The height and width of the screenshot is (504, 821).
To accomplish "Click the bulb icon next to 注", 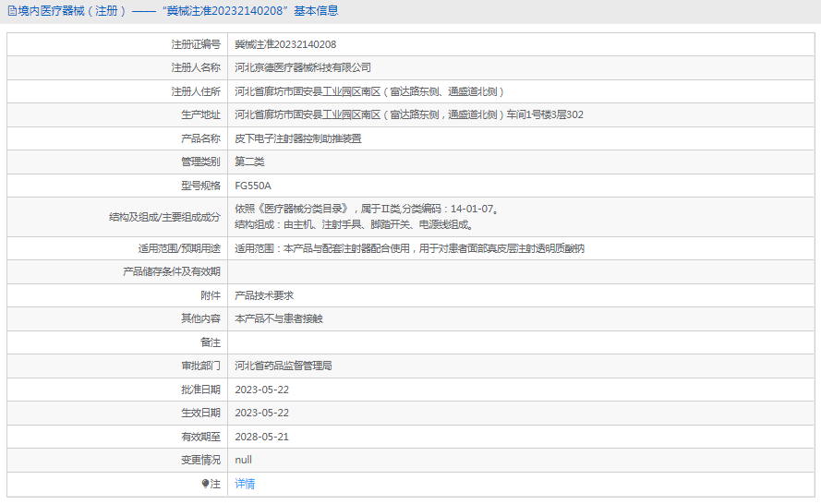I will click(x=205, y=484).
